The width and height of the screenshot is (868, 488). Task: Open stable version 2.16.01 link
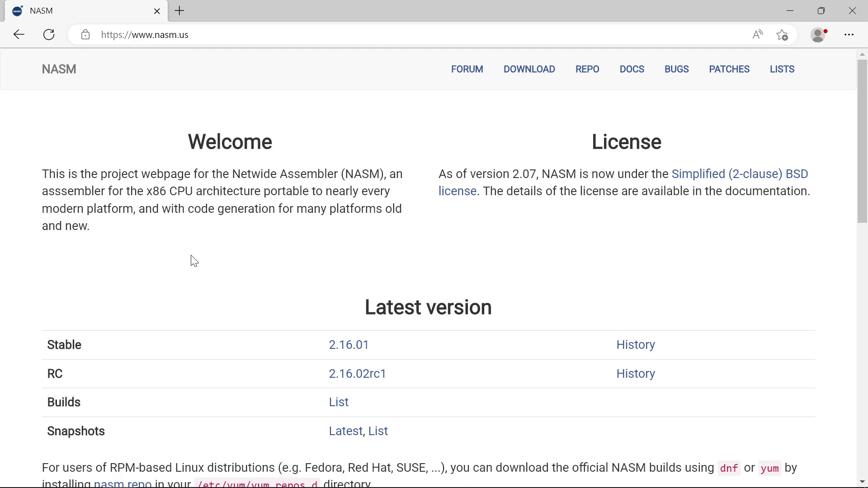click(x=349, y=345)
